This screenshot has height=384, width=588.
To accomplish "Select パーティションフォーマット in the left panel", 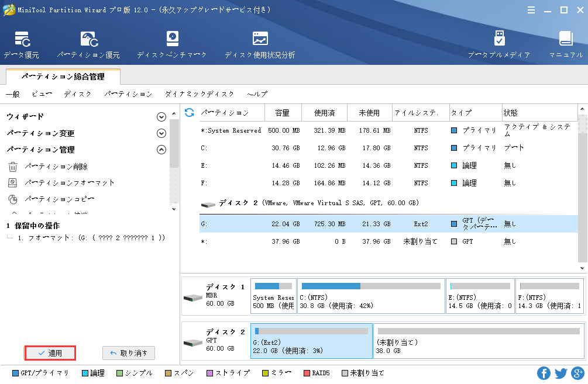I will [x=70, y=183].
